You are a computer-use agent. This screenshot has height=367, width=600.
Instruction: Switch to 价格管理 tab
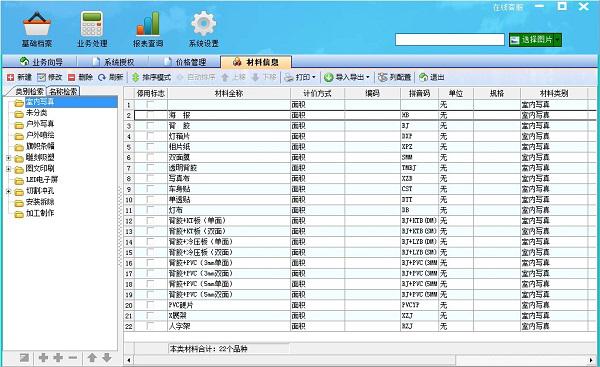click(185, 62)
